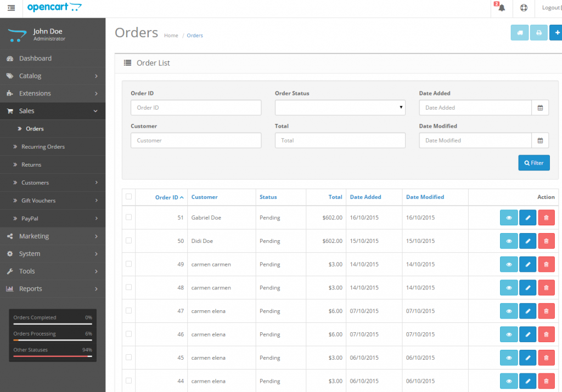Check the select-all orders checkbox
562x392 pixels.
(x=128, y=196)
